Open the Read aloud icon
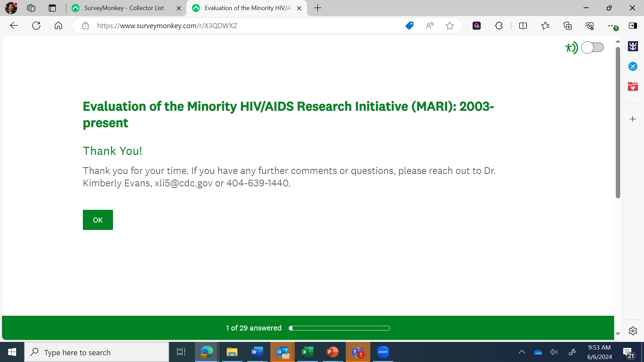The image size is (644, 362). tap(430, 26)
